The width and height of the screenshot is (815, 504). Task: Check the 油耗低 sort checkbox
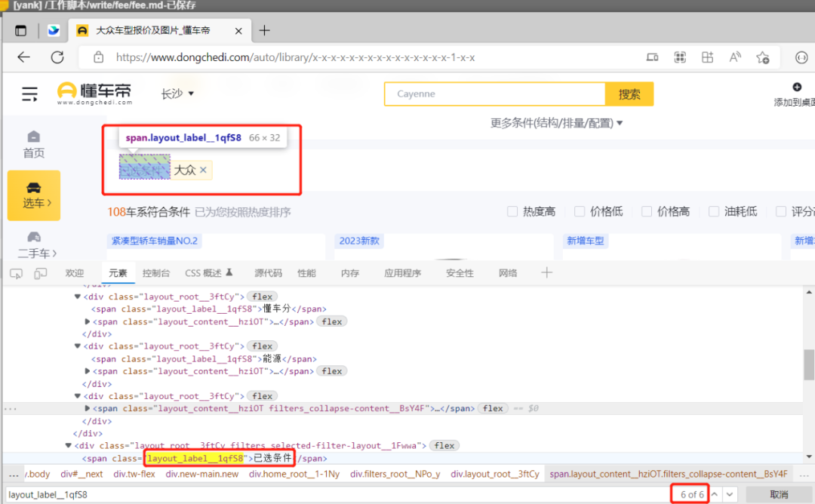click(x=714, y=211)
